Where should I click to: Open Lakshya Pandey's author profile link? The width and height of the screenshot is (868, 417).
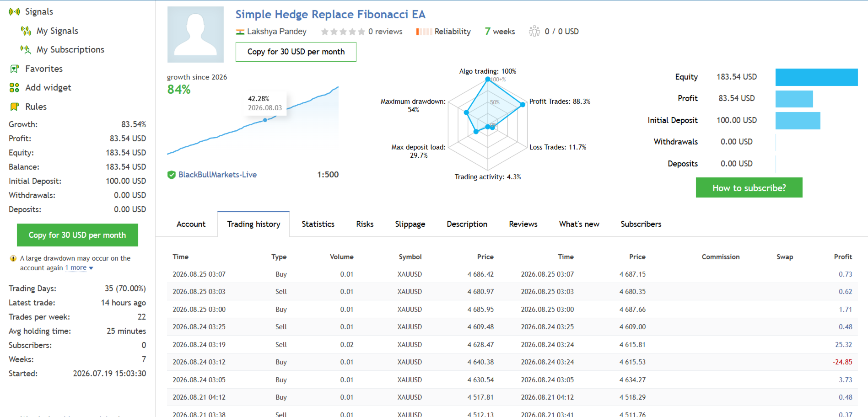coord(277,32)
